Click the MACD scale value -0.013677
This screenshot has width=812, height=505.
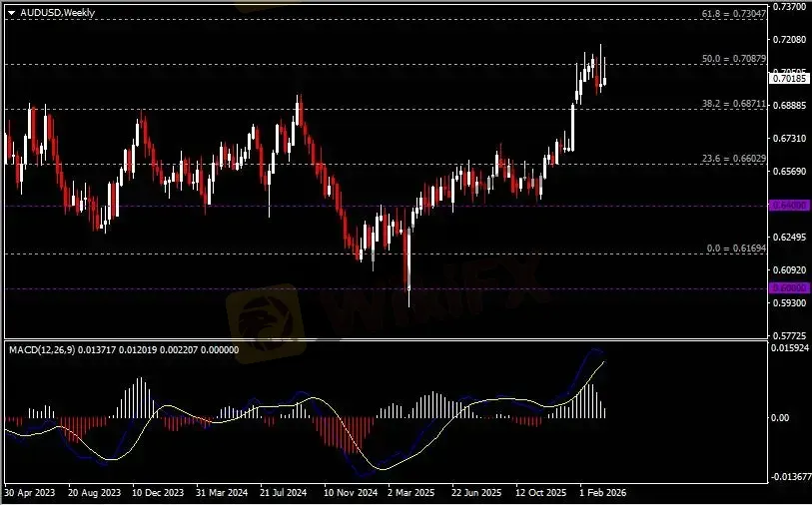click(x=790, y=476)
